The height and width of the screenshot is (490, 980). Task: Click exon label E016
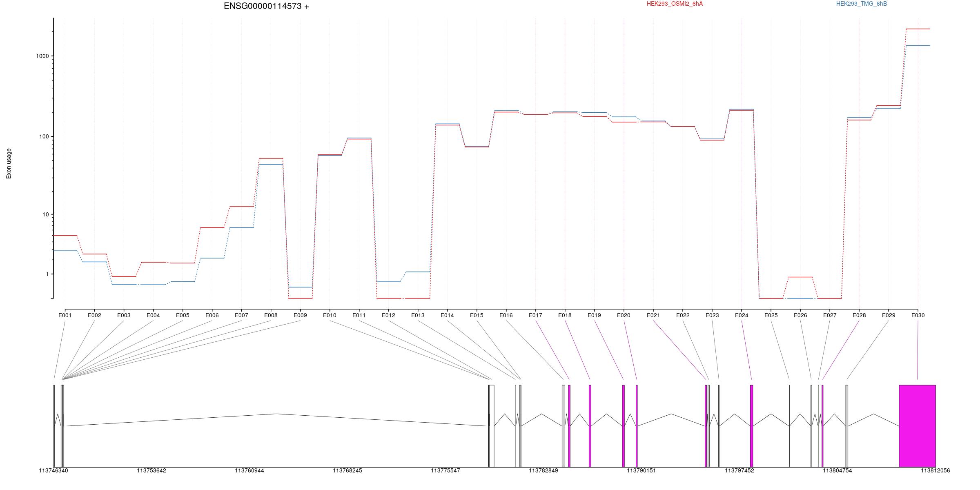coord(506,315)
